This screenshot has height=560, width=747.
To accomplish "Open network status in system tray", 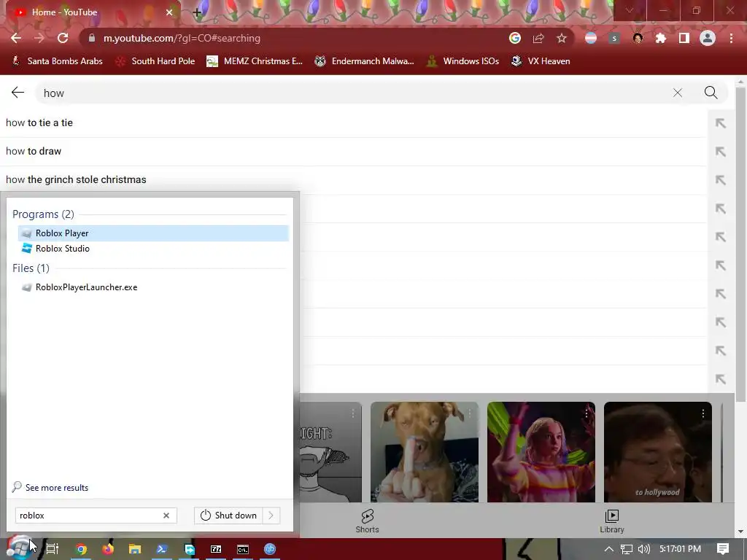I will click(627, 549).
